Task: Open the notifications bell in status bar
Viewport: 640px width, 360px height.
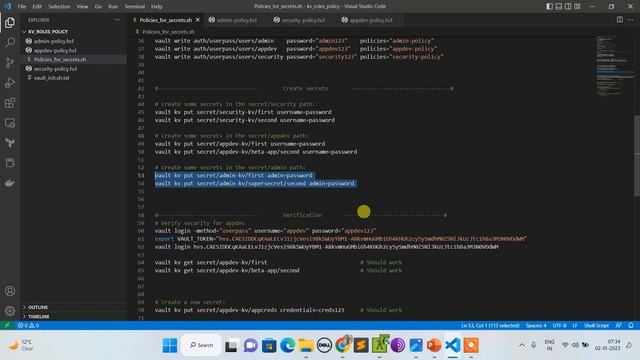Action: pos(631,325)
